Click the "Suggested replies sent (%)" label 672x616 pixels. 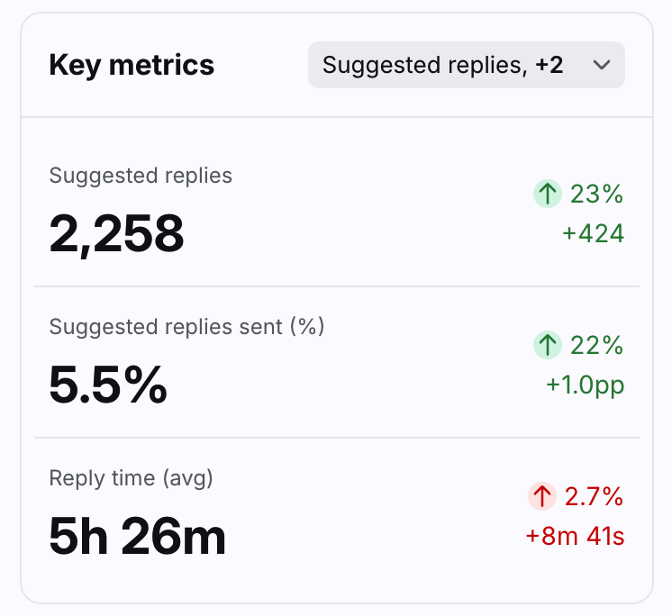tap(186, 327)
